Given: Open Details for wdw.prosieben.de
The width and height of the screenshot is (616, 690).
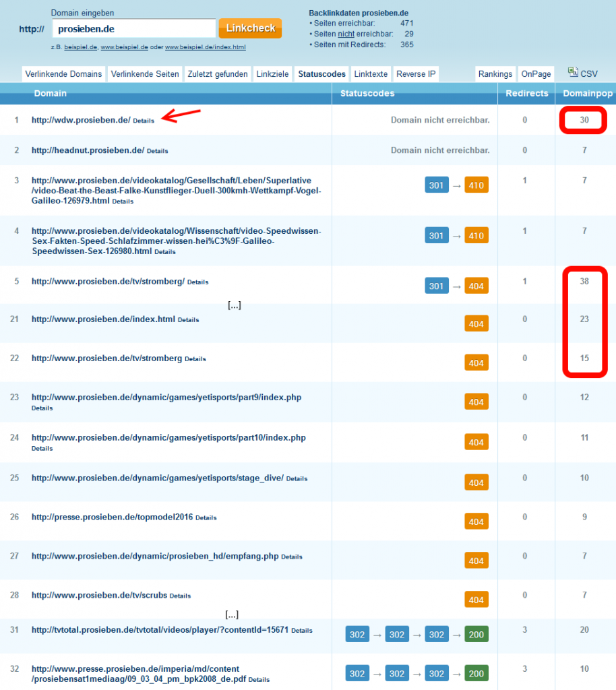Looking at the screenshot, I should [144, 121].
